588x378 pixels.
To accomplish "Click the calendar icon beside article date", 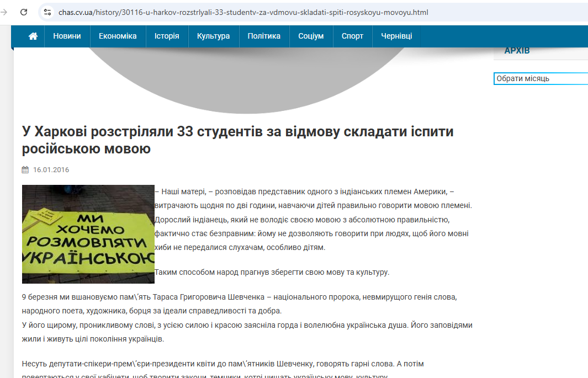I will 25,170.
